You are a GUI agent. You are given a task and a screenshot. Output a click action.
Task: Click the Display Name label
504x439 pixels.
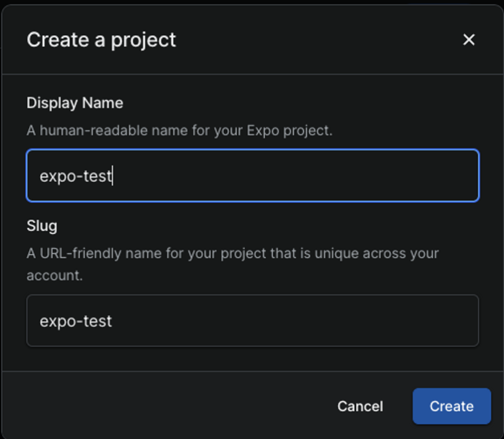click(x=74, y=103)
